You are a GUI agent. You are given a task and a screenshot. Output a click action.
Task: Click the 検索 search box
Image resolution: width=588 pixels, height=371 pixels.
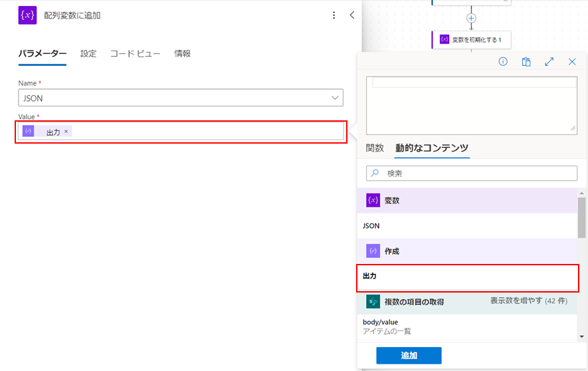pyautogui.click(x=471, y=174)
